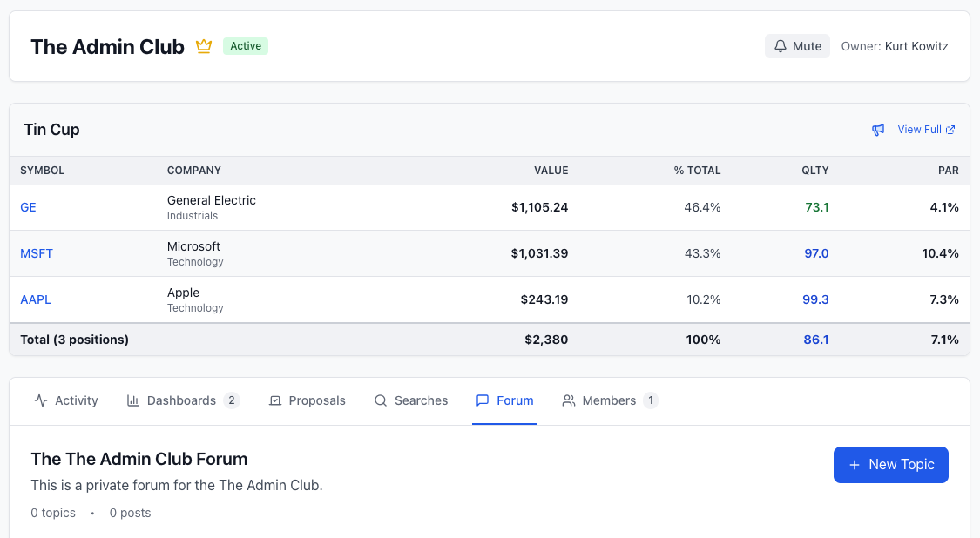Click the Members people icon
The width and height of the screenshot is (980, 538).
(568, 400)
